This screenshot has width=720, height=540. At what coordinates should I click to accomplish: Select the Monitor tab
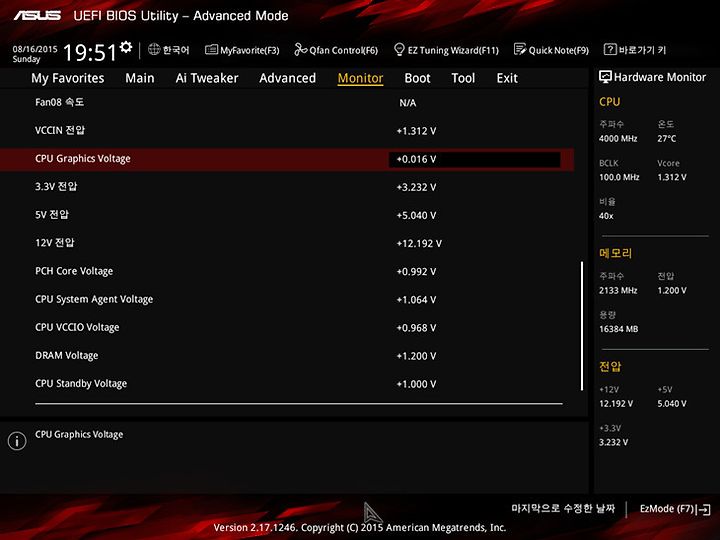tap(360, 78)
